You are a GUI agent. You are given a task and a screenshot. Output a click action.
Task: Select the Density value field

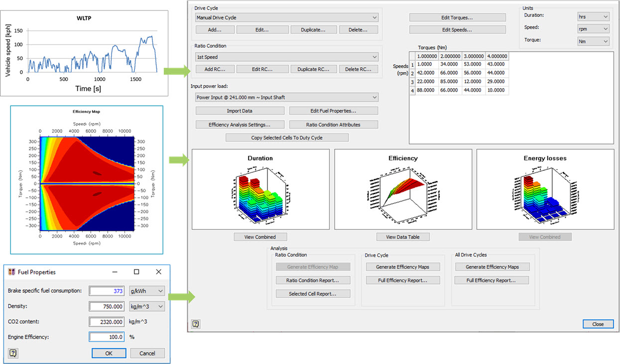[107, 306]
